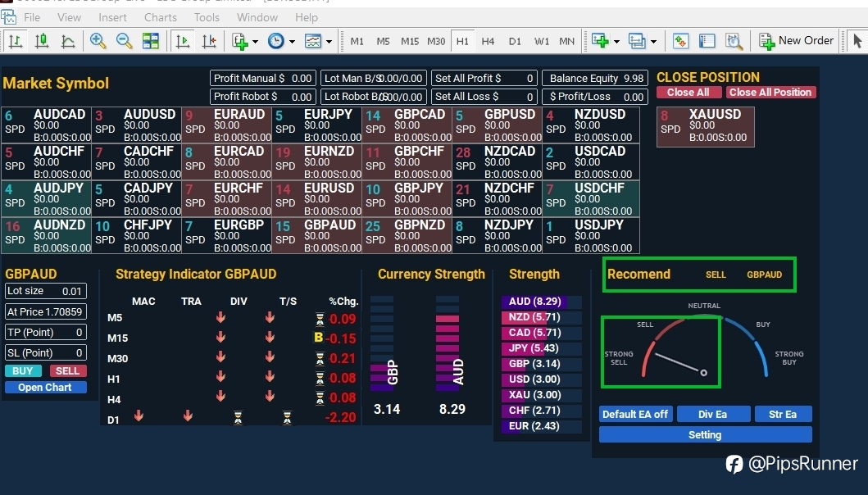868x495 pixels.
Task: Zoom out of the chart
Action: pos(124,41)
